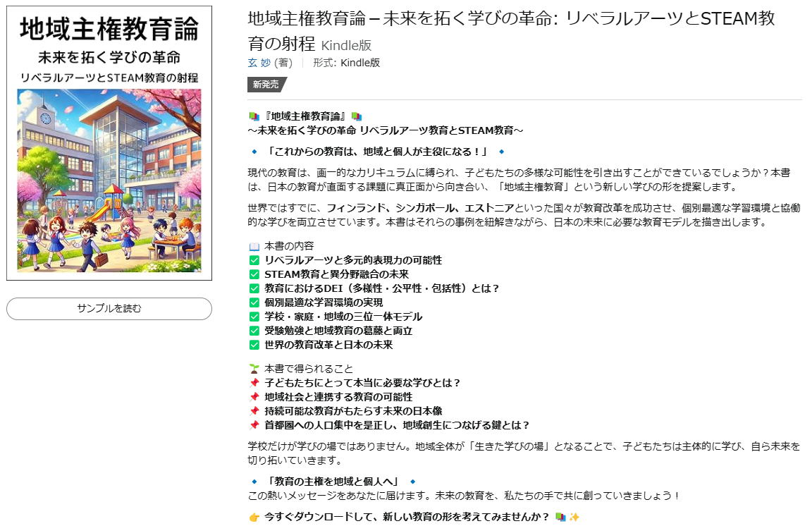Click the sparkle emoji ending the download line
This screenshot has height=526, width=812.
pos(574,517)
